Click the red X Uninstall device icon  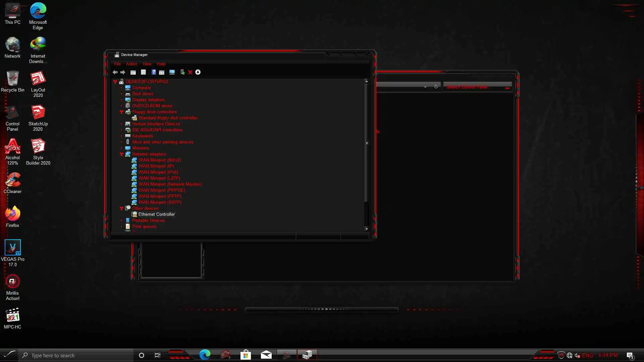(190, 72)
